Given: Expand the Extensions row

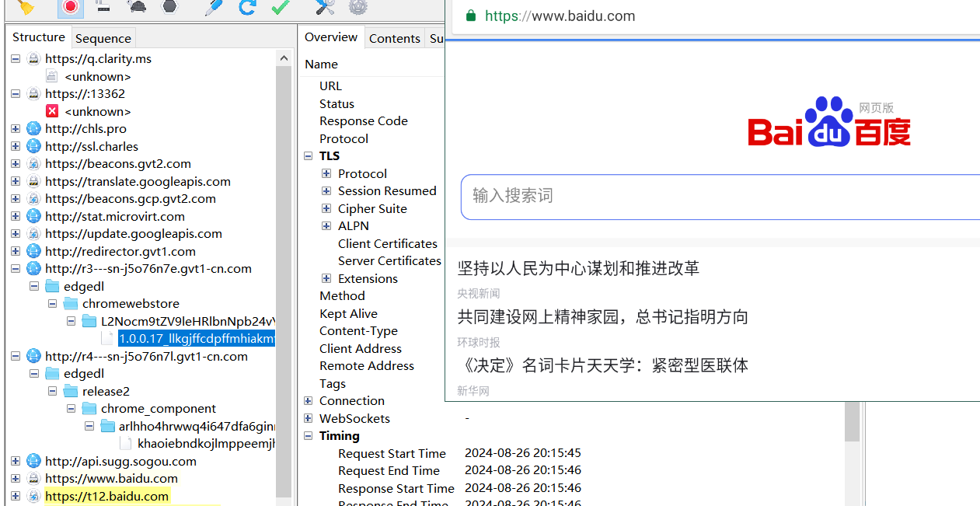Looking at the screenshot, I should point(326,278).
